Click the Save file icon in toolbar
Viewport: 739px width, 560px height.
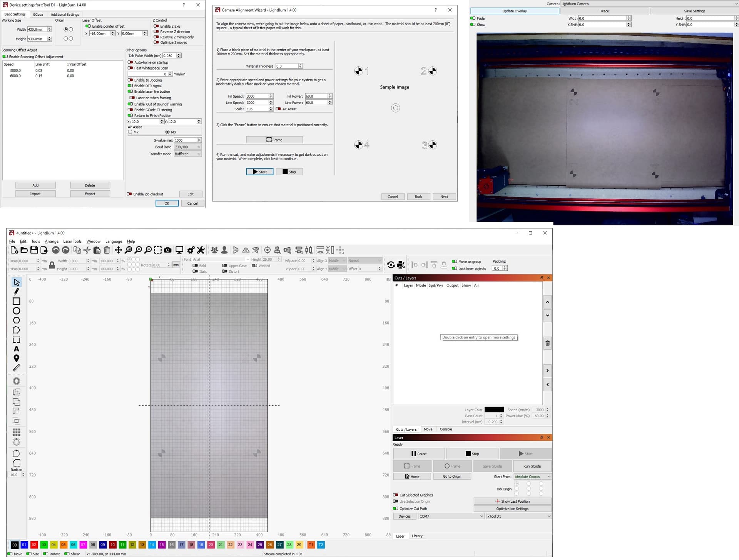pos(34,250)
